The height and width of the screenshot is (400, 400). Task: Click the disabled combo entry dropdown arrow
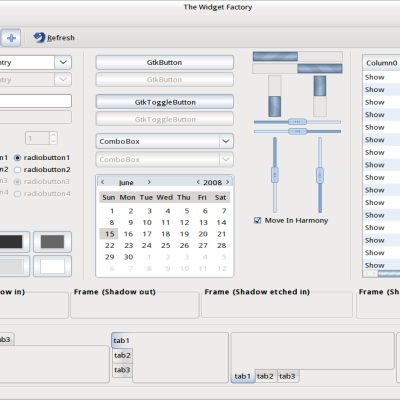tap(63, 80)
